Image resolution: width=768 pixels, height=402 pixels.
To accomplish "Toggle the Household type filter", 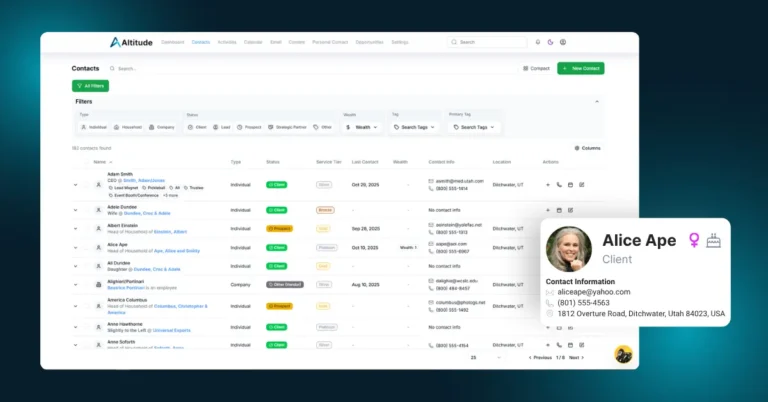I will 127,127.
